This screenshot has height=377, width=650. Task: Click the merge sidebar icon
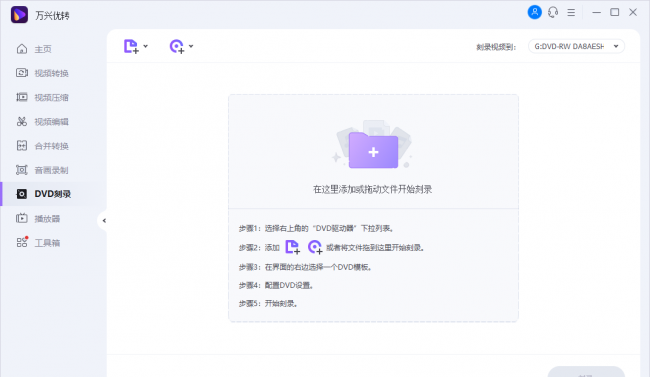[22, 146]
